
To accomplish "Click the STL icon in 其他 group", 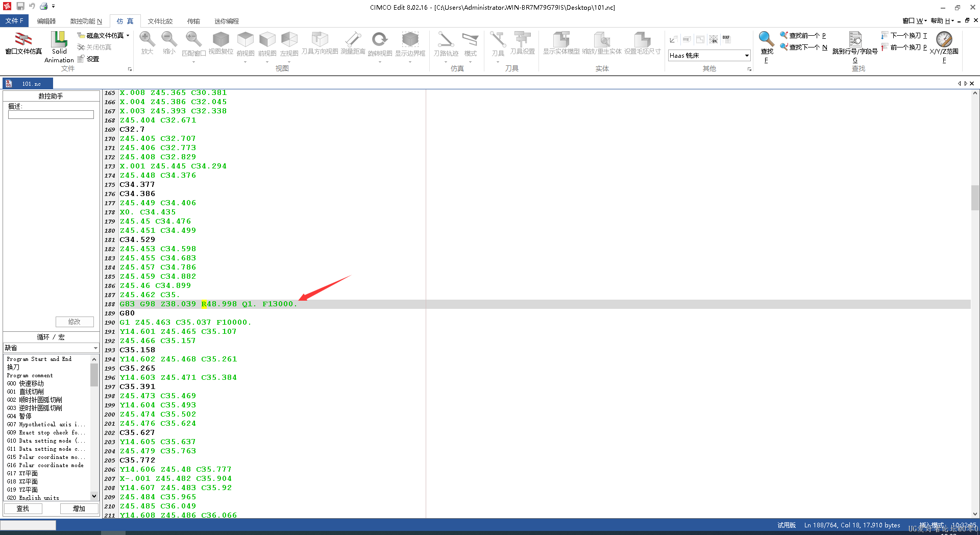I will click(713, 39).
